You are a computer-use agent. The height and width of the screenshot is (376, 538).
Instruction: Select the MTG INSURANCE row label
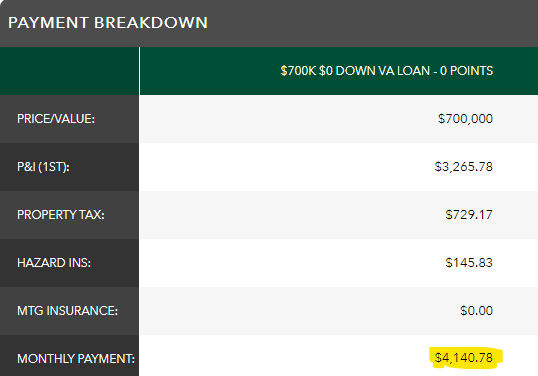click(x=67, y=311)
